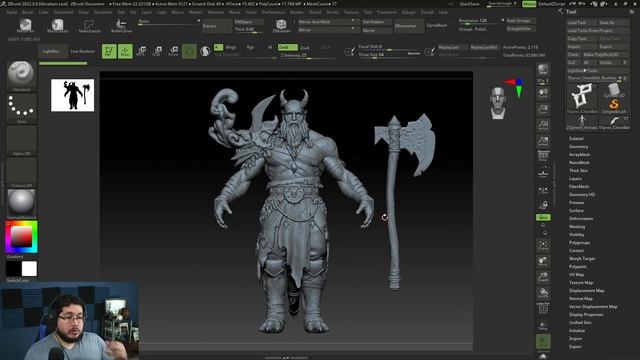Click the sculptris pro sphere icon
Image resolution: width=640 pixels, height=360 pixels.
[205, 51]
